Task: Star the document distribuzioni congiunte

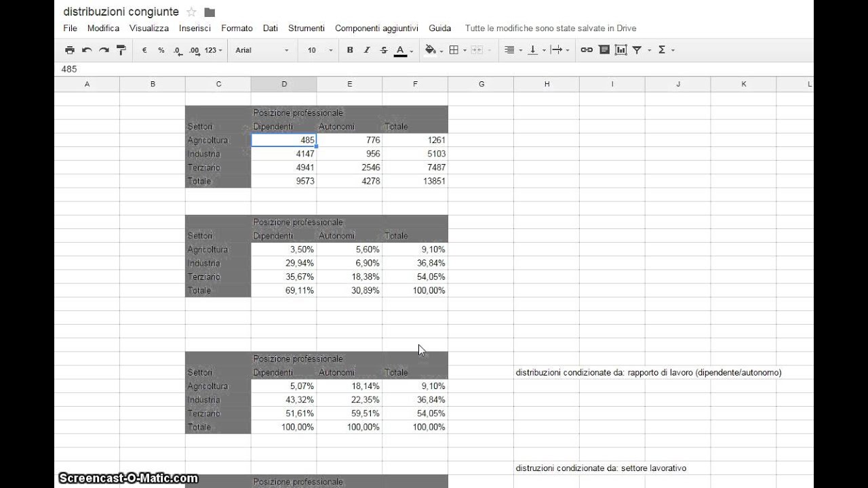Action: click(191, 12)
